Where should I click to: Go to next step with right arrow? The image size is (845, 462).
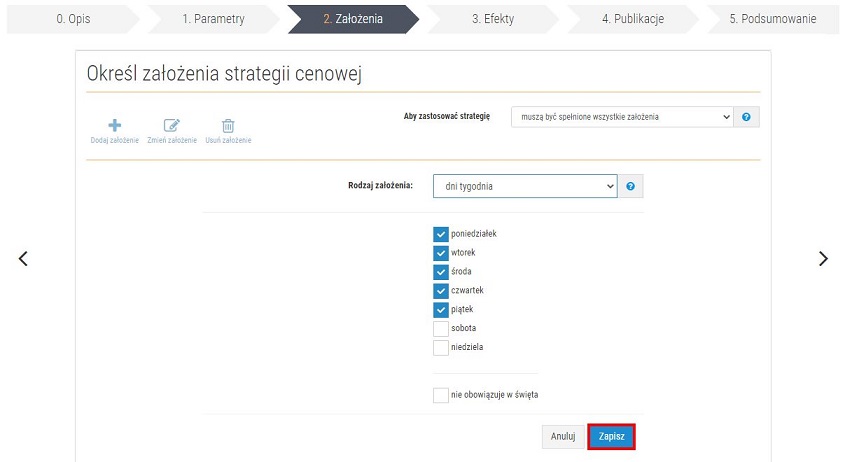[x=823, y=259]
